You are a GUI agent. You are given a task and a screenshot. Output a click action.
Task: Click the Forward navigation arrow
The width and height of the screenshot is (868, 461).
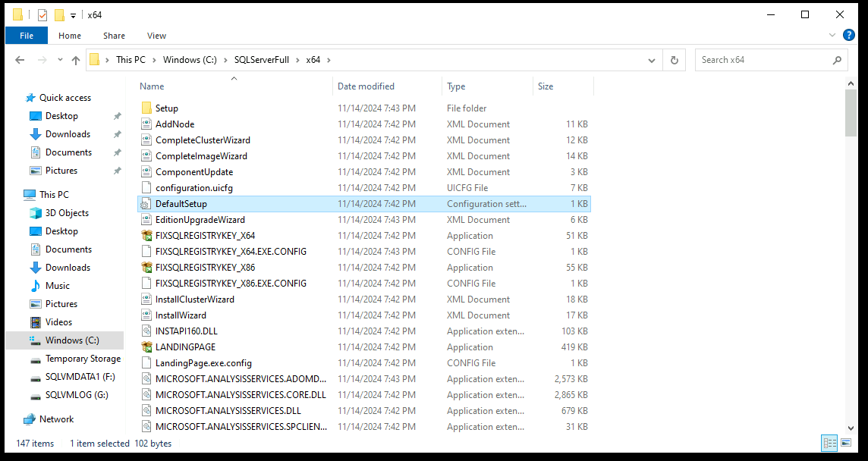point(42,60)
